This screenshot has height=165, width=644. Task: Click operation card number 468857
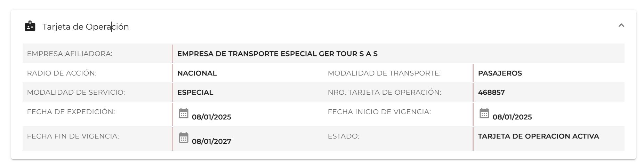pos(491,92)
